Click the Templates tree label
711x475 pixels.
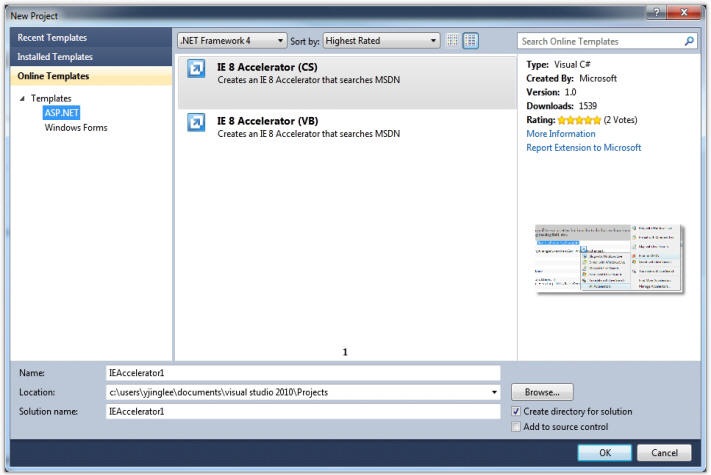pos(51,98)
